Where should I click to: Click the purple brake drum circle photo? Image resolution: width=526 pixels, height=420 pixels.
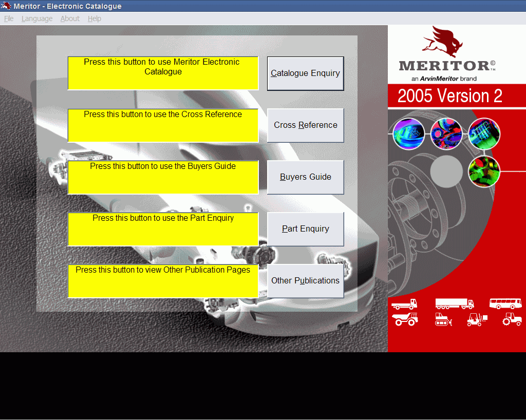pyautogui.click(x=408, y=133)
